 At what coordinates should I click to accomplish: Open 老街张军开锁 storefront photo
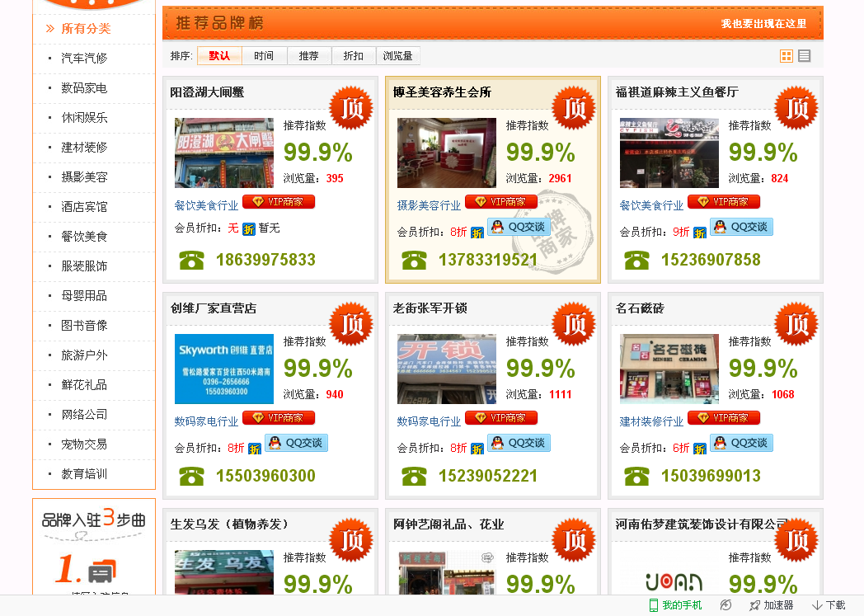pyautogui.click(x=447, y=369)
